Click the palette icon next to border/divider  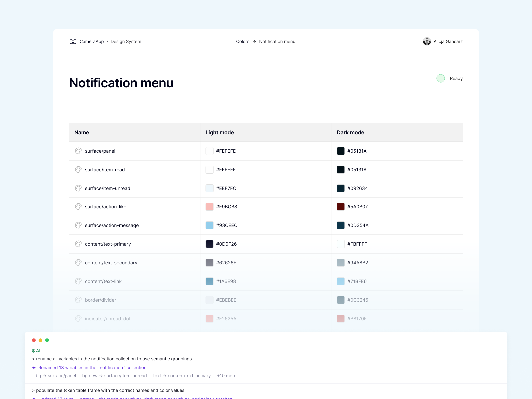coord(78,300)
